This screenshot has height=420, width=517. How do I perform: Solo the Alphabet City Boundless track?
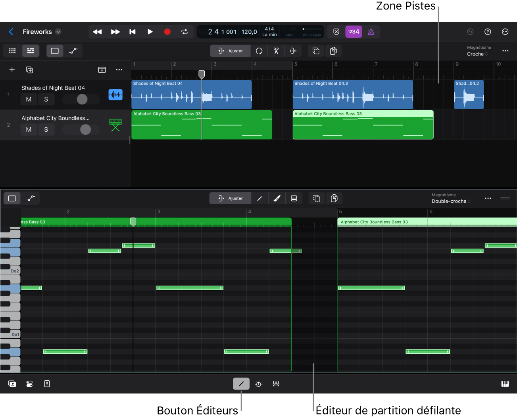[x=46, y=130]
